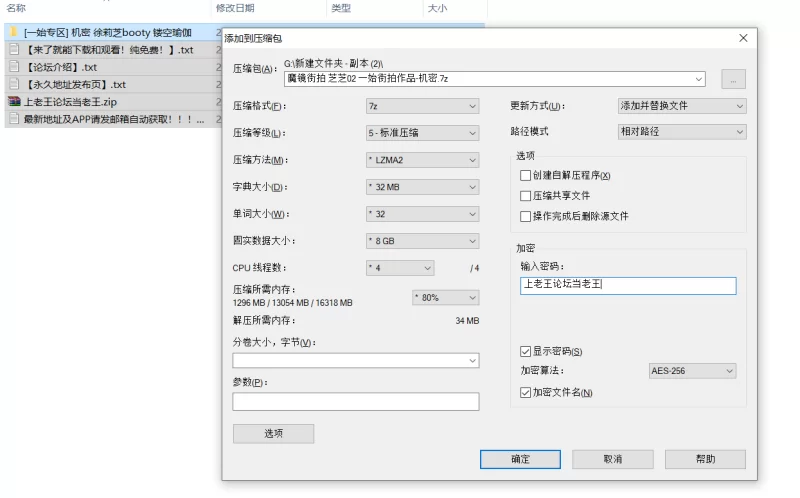Open the CPU 线程数 dropdown
Image resolution: width=800 pixels, height=498 pixels.
coord(400,268)
